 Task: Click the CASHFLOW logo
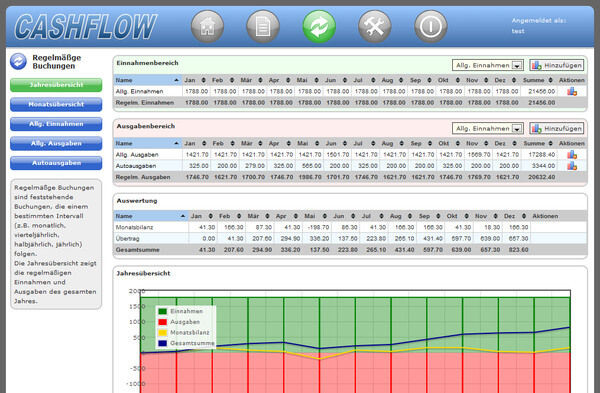click(x=86, y=27)
